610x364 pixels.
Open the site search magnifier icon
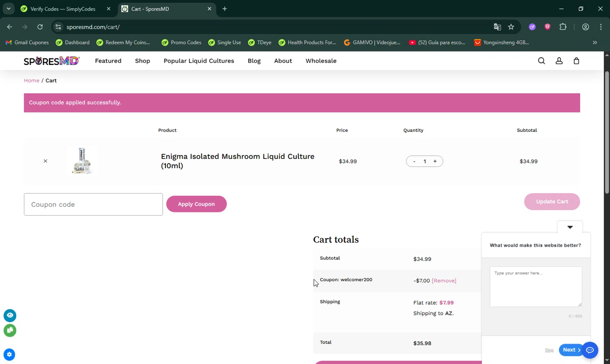click(x=541, y=61)
